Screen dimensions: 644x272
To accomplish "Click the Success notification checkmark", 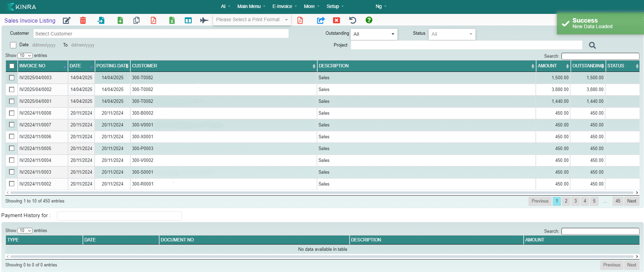I will pos(566,24).
